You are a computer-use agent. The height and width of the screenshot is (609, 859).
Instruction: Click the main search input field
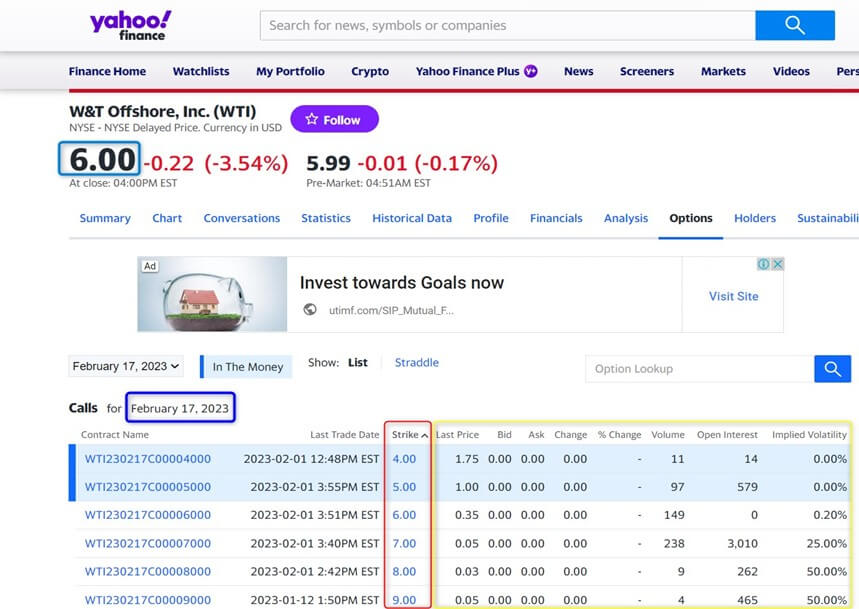[x=508, y=25]
